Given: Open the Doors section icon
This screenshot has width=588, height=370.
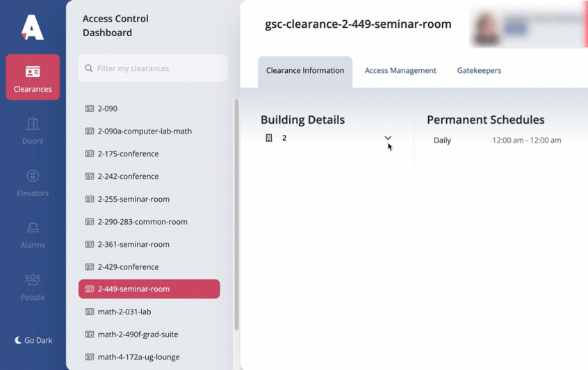Looking at the screenshot, I should pos(33,124).
